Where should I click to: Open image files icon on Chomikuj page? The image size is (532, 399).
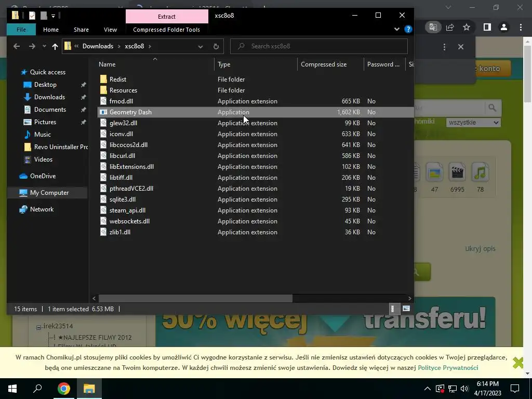(434, 172)
